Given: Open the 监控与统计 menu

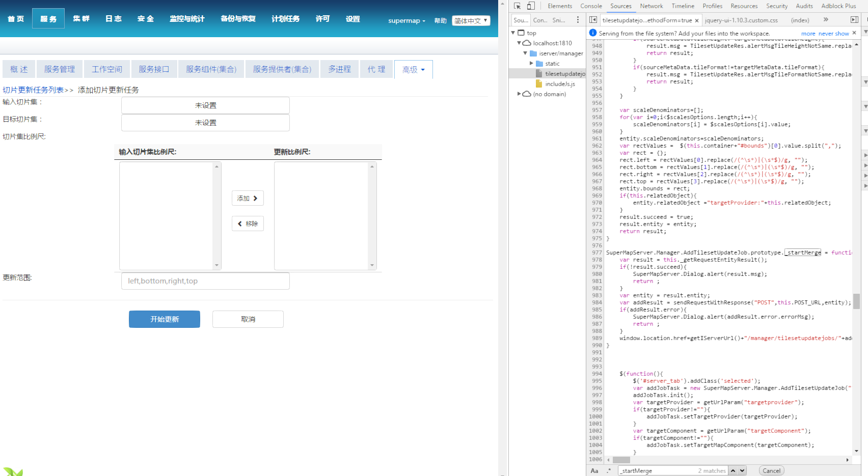Looking at the screenshot, I should point(187,19).
